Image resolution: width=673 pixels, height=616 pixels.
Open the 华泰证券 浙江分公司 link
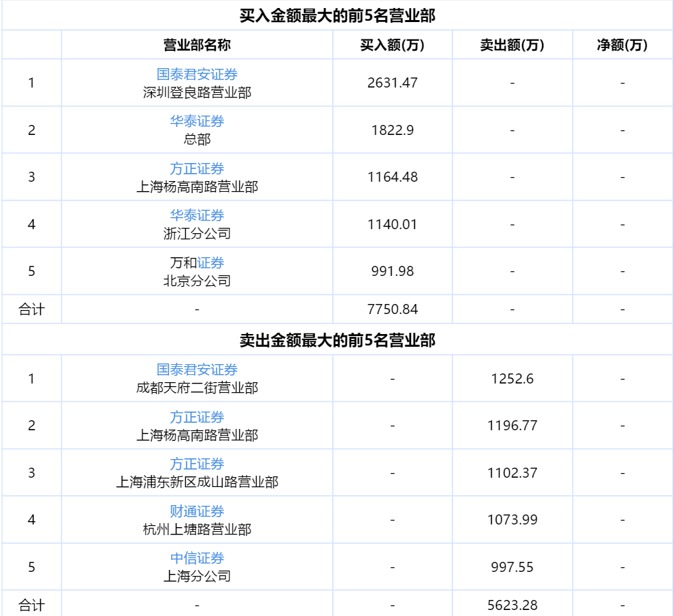pyautogui.click(x=198, y=216)
